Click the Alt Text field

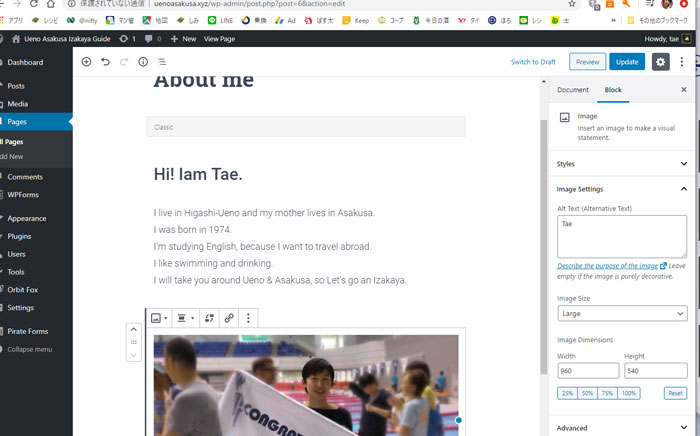[622, 237]
